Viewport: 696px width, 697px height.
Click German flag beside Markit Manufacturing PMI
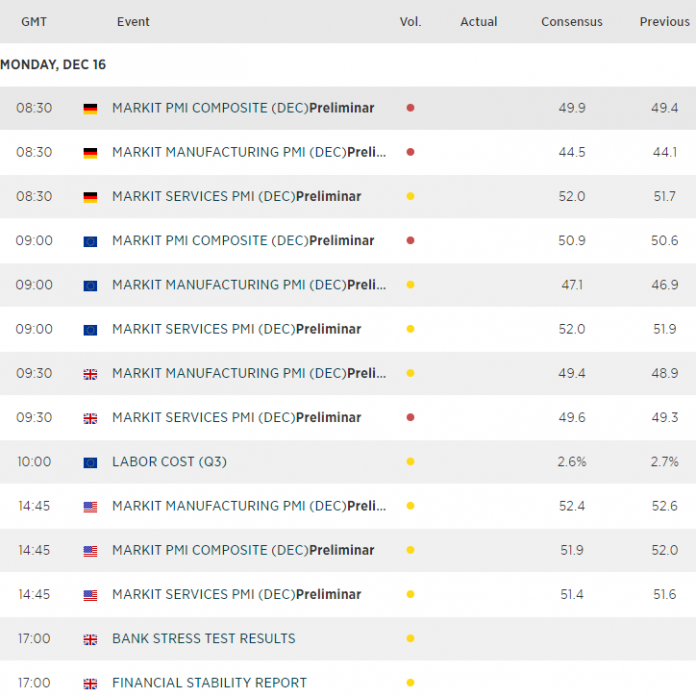tap(90, 153)
